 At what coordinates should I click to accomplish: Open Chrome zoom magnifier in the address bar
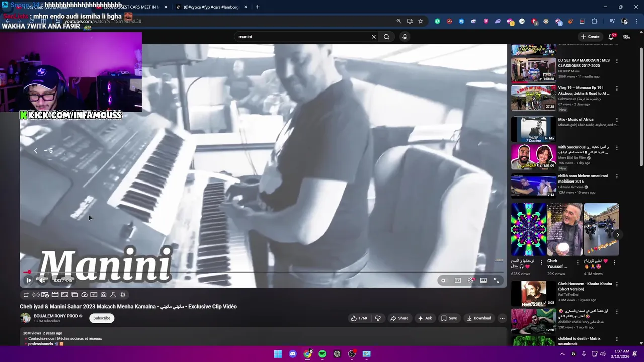click(399, 21)
